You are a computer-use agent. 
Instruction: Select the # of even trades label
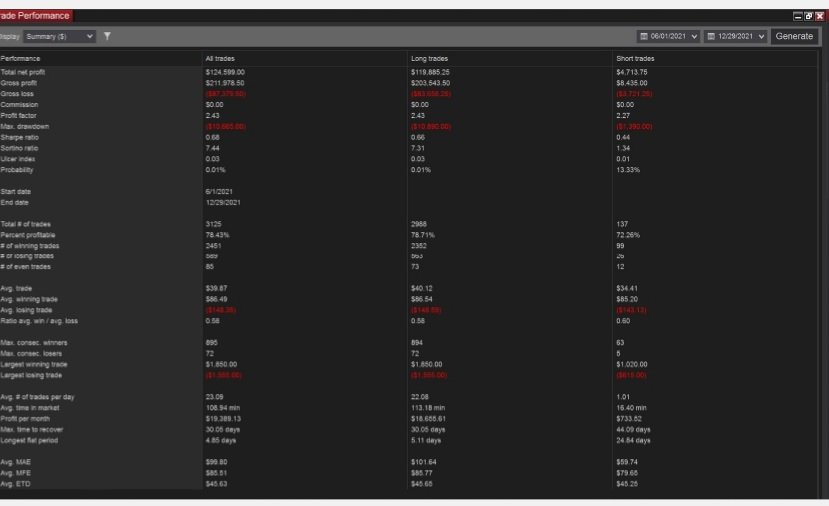point(25,266)
